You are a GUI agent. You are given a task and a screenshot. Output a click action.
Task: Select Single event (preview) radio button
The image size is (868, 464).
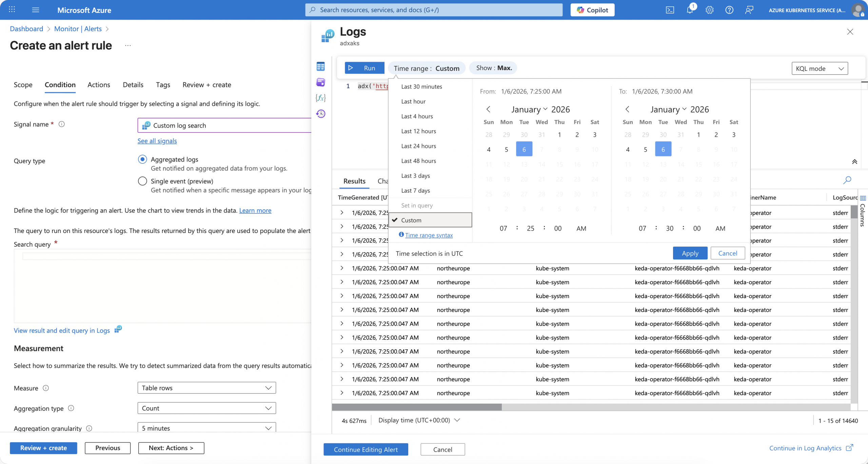pos(142,181)
